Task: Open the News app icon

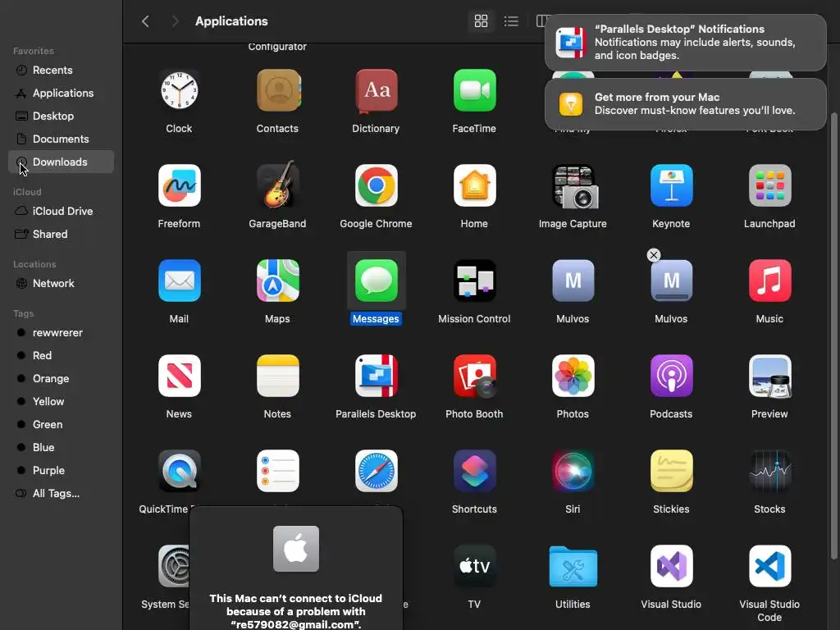Action: (x=179, y=376)
